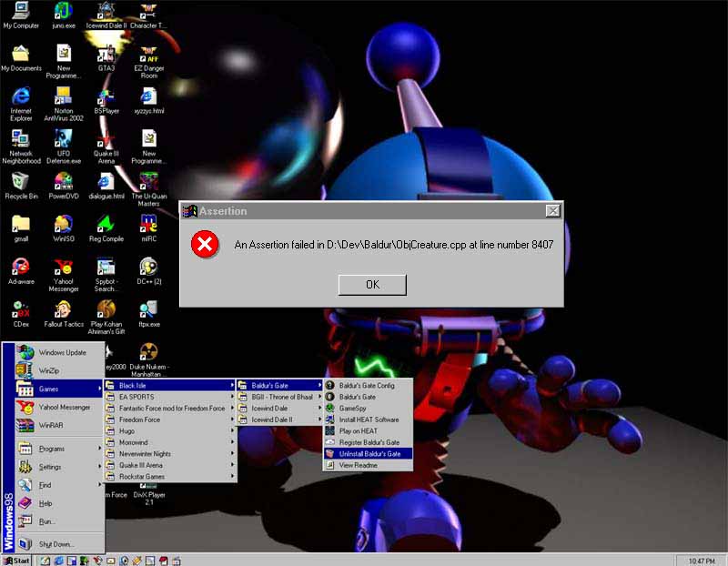Close the Assertion error dialog
The image size is (728, 566).
tap(552, 211)
